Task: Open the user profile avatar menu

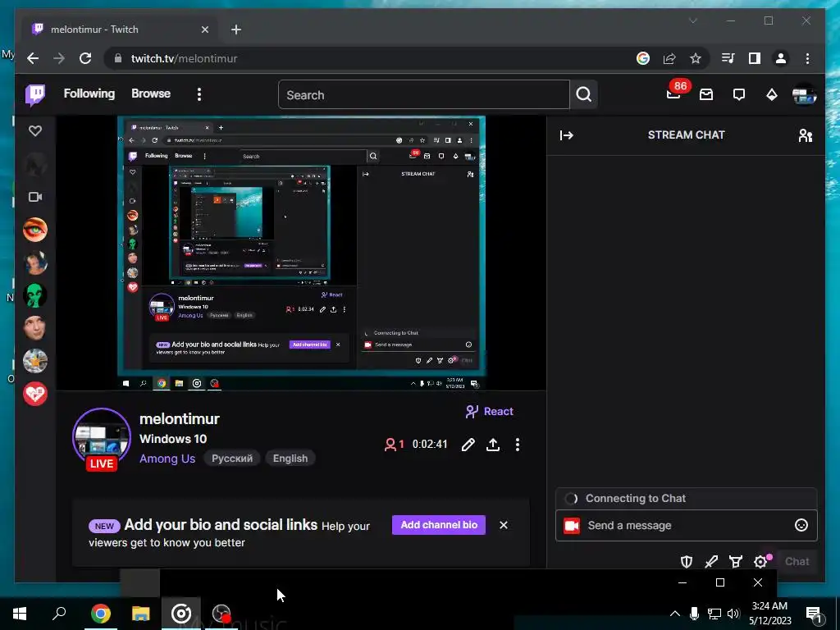Action: pos(804,95)
